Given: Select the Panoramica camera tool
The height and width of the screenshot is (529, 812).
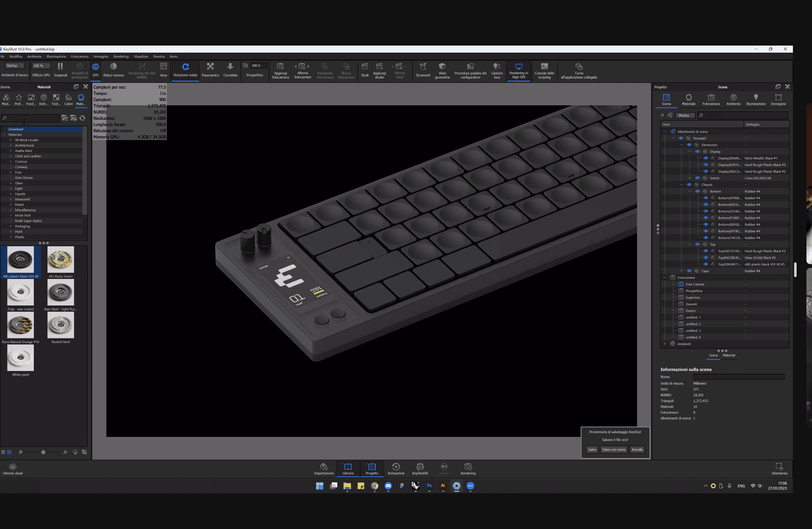Looking at the screenshot, I should tap(210, 67).
